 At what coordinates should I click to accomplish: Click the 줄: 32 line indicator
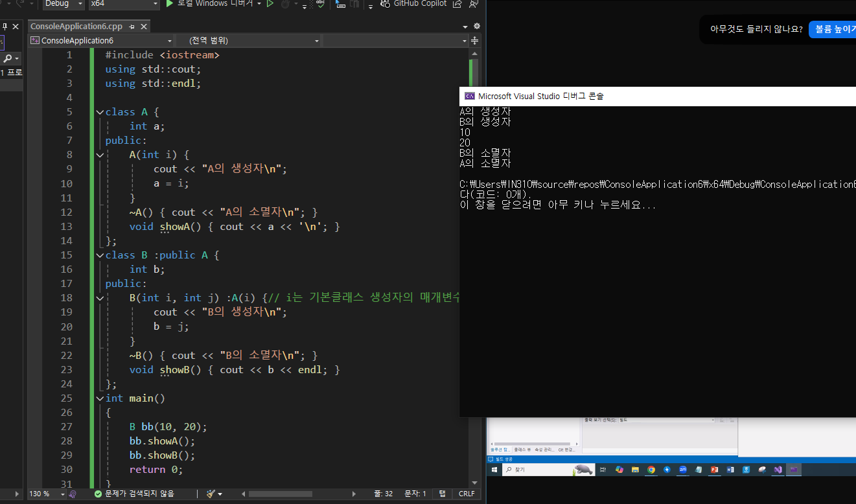383,494
